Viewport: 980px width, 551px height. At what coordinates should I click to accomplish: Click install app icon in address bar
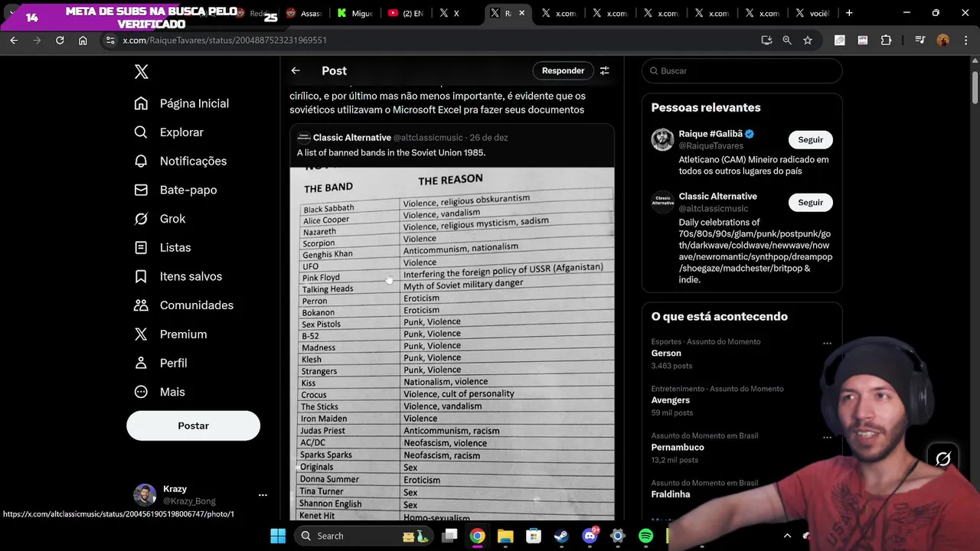coord(766,41)
